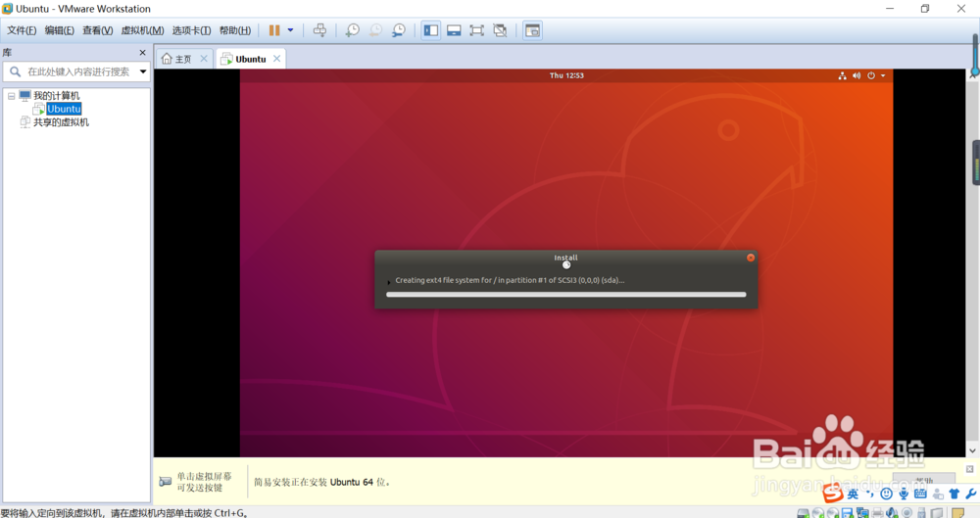Viewport: 980px width, 518px height.
Task: Click the hard disk device status icon
Action: [x=804, y=513]
